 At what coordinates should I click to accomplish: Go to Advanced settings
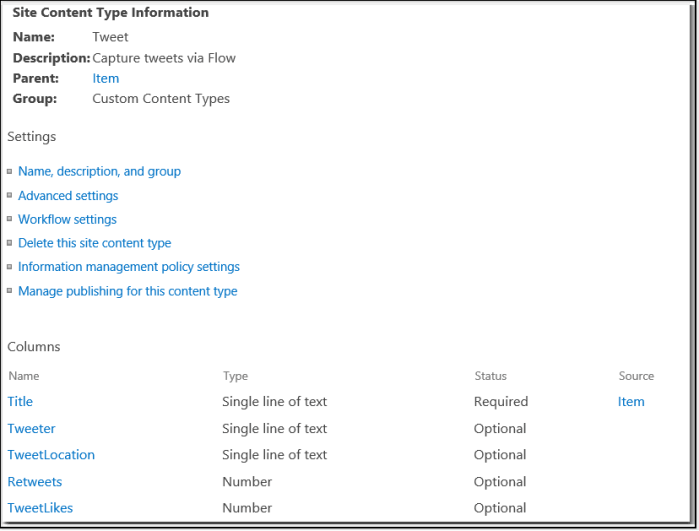(x=68, y=195)
